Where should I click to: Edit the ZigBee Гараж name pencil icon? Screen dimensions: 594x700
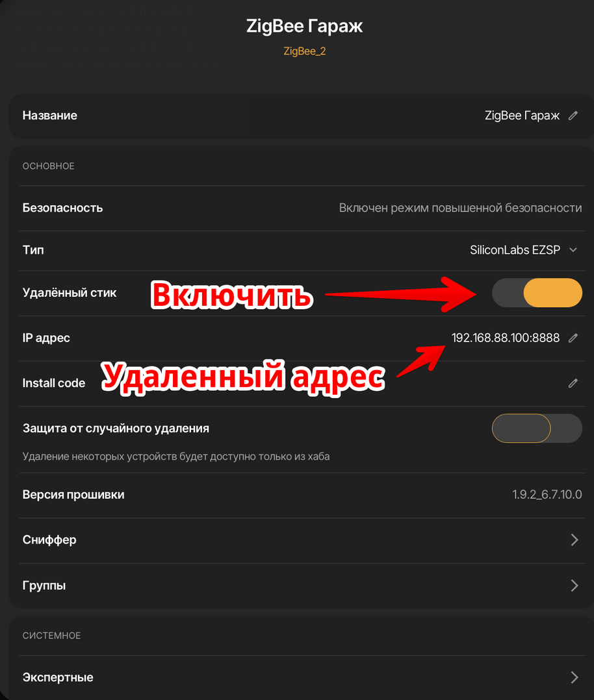573,116
